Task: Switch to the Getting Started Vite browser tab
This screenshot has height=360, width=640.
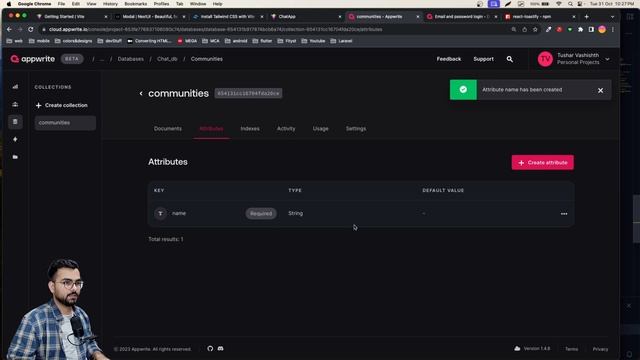Action: [72, 17]
